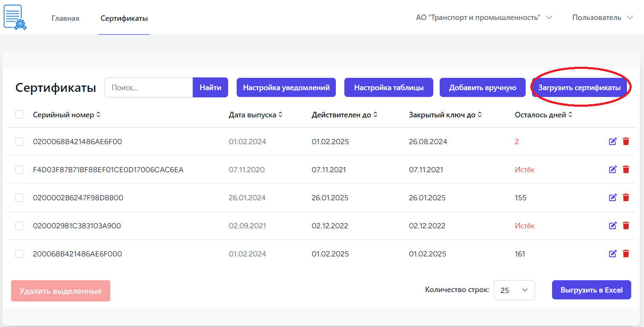Edit certificate F4D03F87B71BF88EF01CE0D17006CAC6EA
Screen dimensions: 644x327
click(x=613, y=170)
